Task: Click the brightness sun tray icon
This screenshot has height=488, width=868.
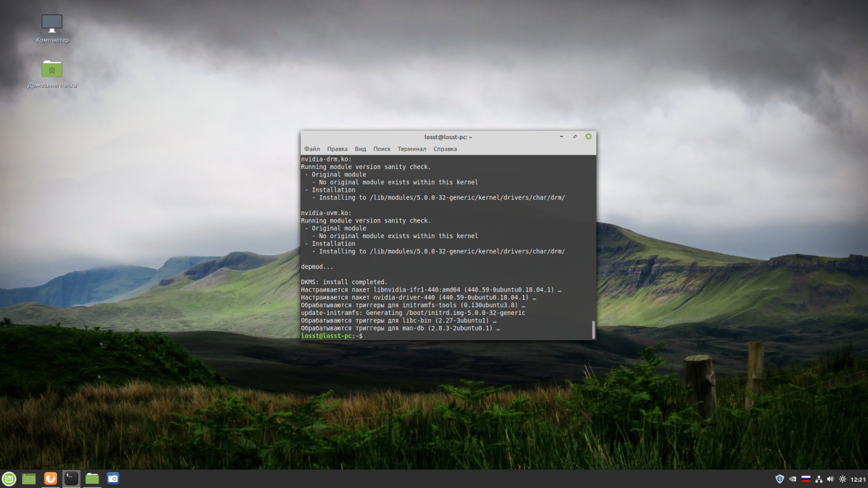Action: point(843,479)
